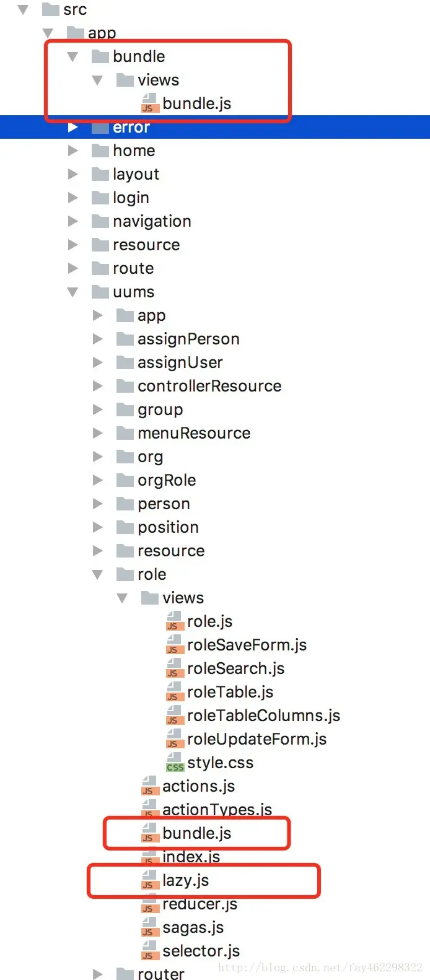Image resolution: width=430 pixels, height=980 pixels.
Task: Select the highlighted error folder
Action: [x=131, y=128]
